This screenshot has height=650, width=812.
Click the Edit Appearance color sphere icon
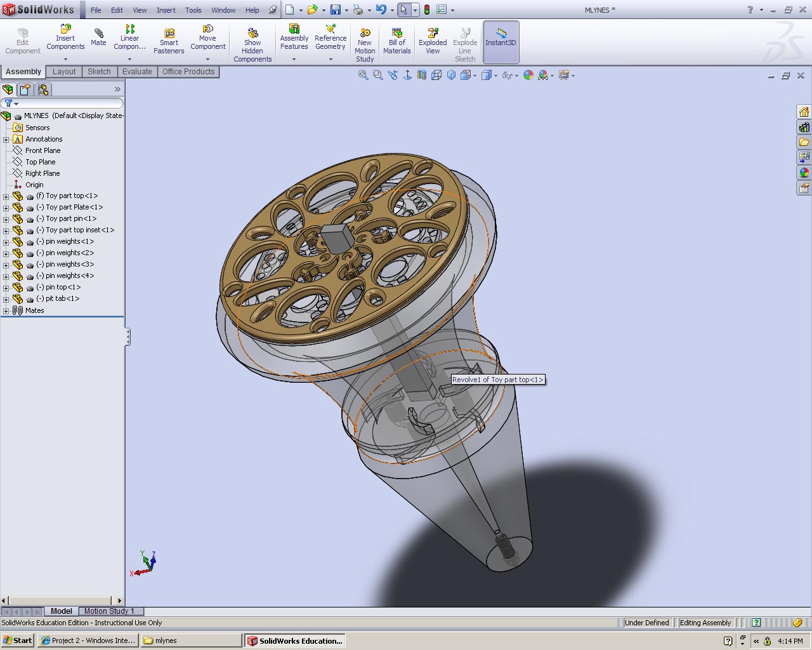[528, 75]
